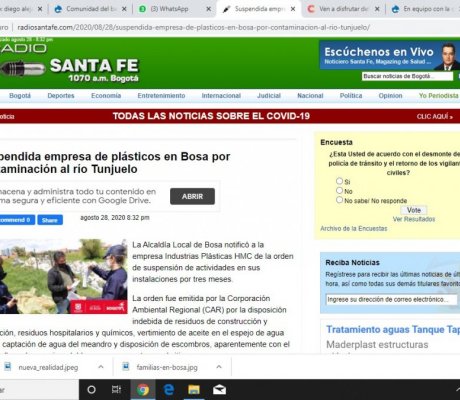460x400 pixels.
Task: Open Task View on taskbar
Action: 116,389
